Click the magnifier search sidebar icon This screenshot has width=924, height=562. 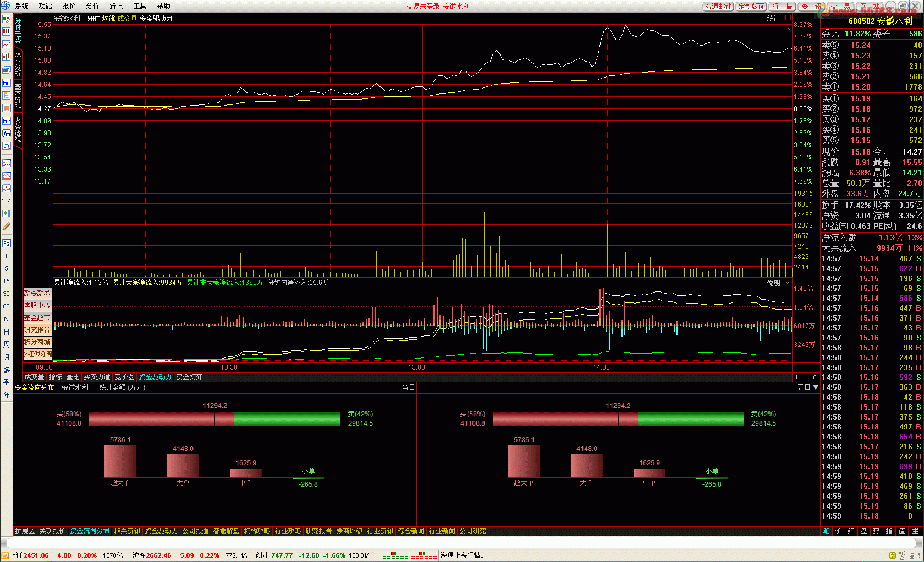(x=7, y=146)
